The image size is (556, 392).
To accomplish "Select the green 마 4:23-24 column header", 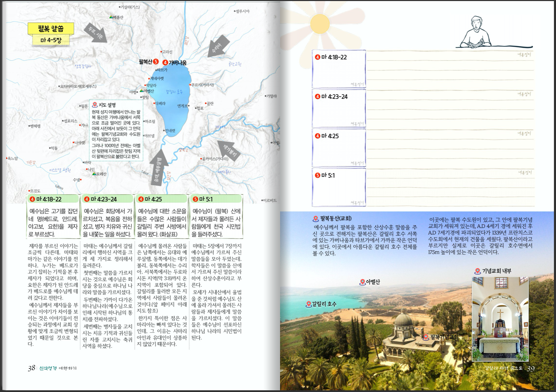I will pyautogui.click(x=107, y=199).
